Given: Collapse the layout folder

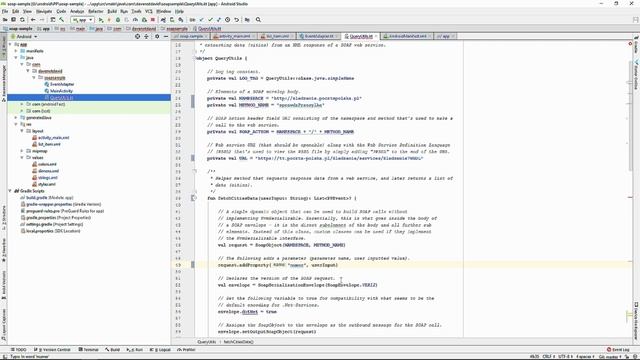Looking at the screenshot, I should tap(22, 131).
